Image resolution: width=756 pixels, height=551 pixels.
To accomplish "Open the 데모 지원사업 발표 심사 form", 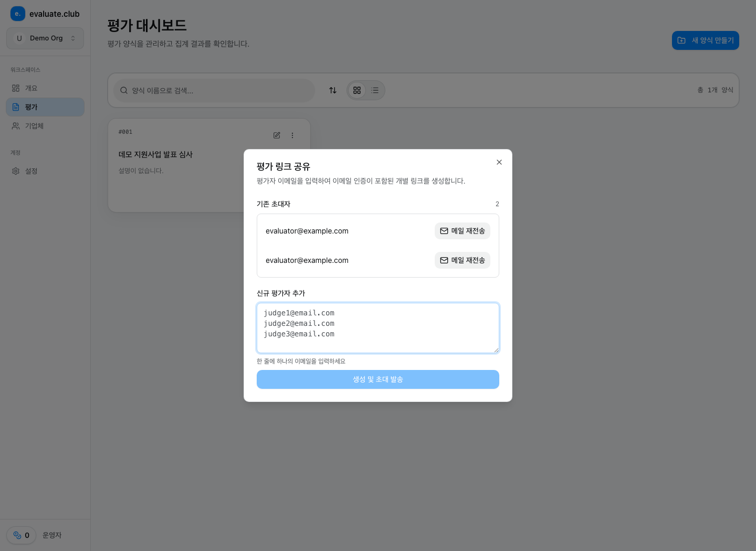I will pos(155,154).
